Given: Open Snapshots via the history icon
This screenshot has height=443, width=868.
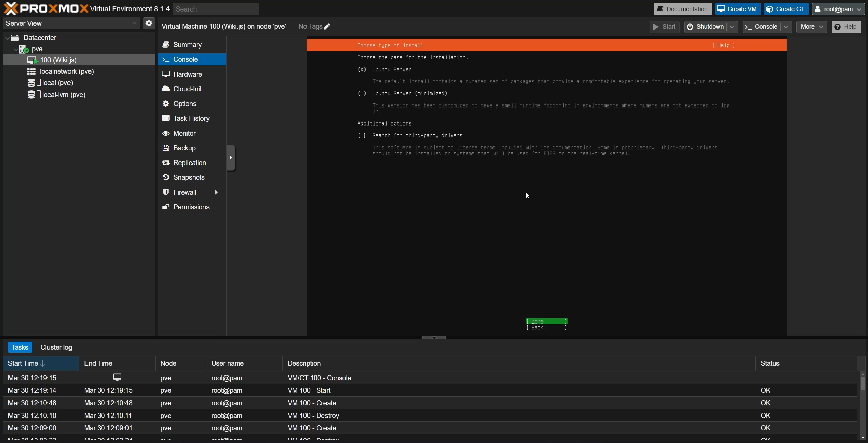Looking at the screenshot, I should 166,177.
